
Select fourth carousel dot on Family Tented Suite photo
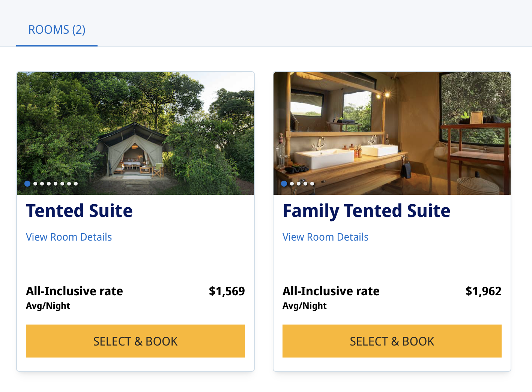(305, 184)
